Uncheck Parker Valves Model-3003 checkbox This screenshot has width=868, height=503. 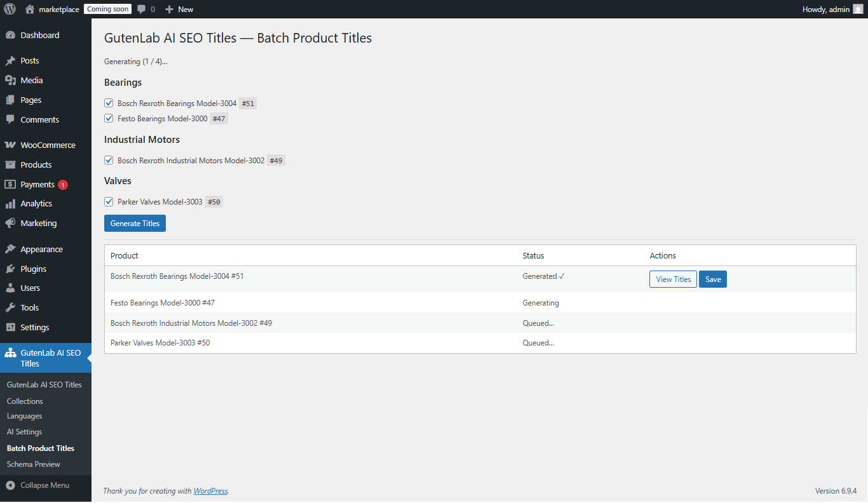109,201
